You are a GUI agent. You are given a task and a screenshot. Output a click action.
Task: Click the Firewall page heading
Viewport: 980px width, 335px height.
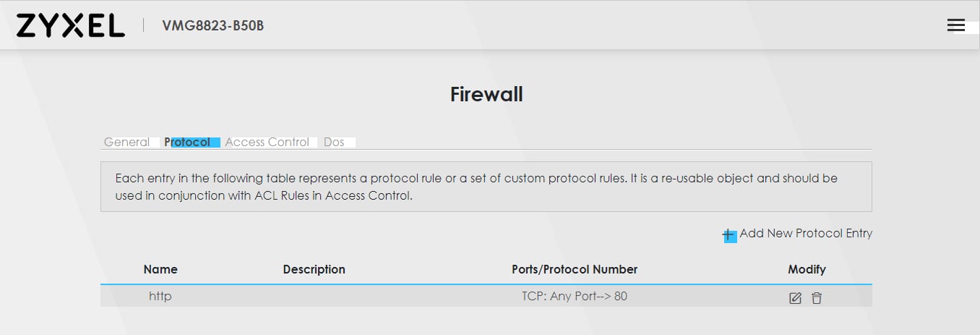(486, 94)
